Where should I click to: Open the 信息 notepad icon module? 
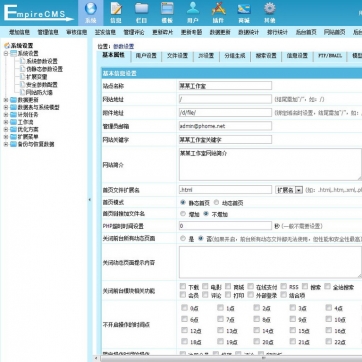(116, 12)
